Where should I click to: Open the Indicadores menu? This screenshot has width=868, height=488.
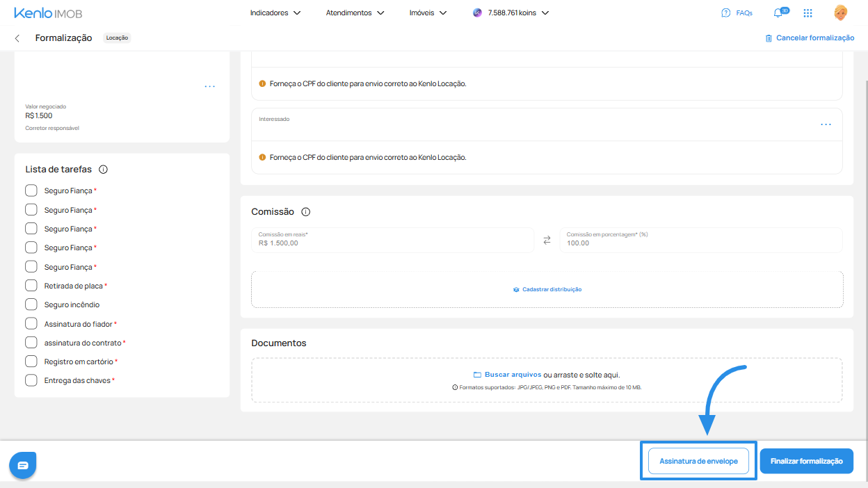pos(275,13)
